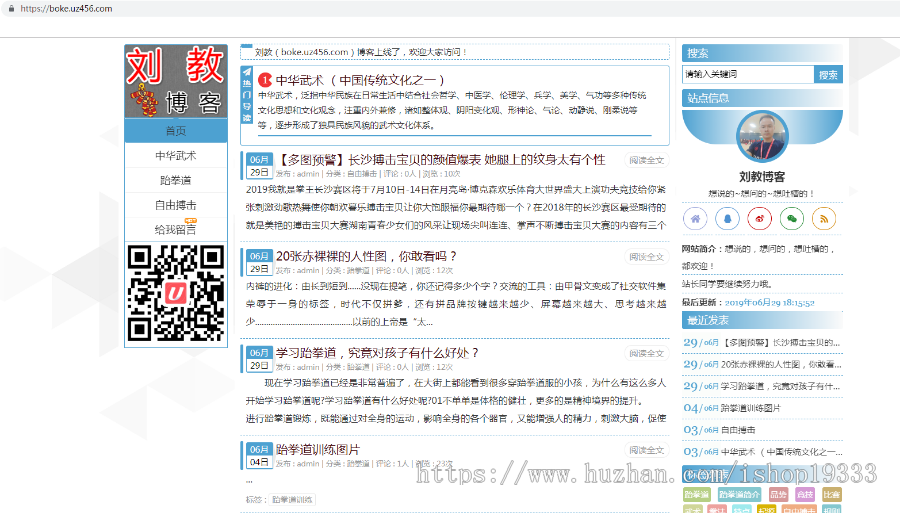Read full text of 长沙搏击宝贝 post
The image size is (900, 513).
click(646, 161)
